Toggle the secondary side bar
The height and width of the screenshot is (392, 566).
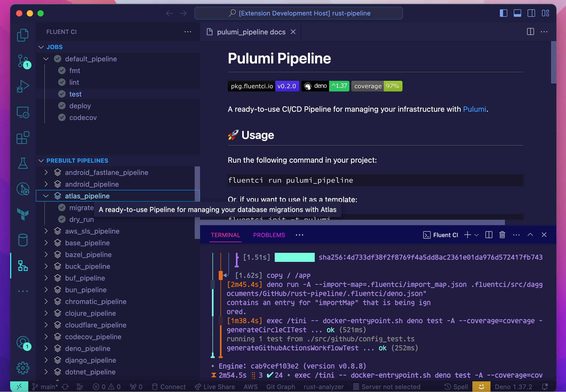tap(531, 13)
